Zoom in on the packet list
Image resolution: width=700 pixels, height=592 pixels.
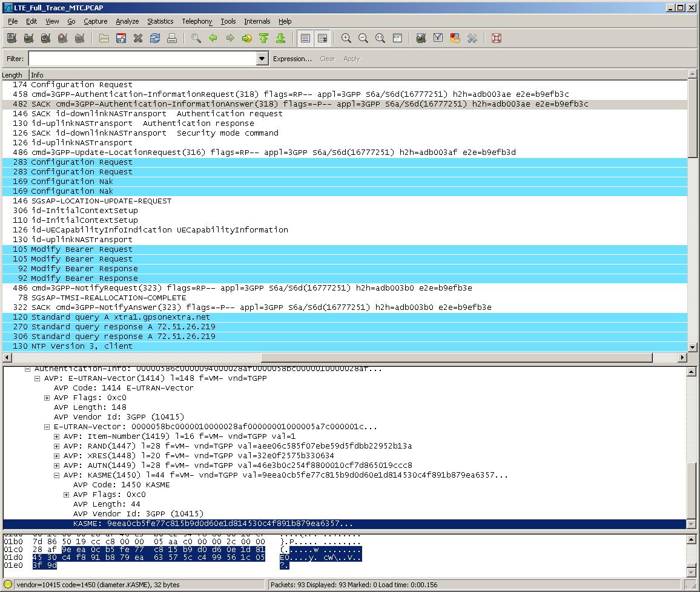(346, 38)
